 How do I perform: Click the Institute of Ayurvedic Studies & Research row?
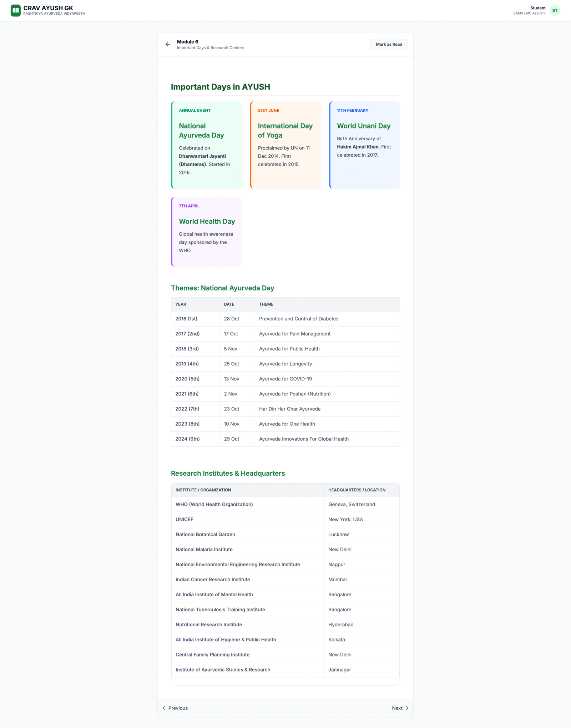(285, 669)
